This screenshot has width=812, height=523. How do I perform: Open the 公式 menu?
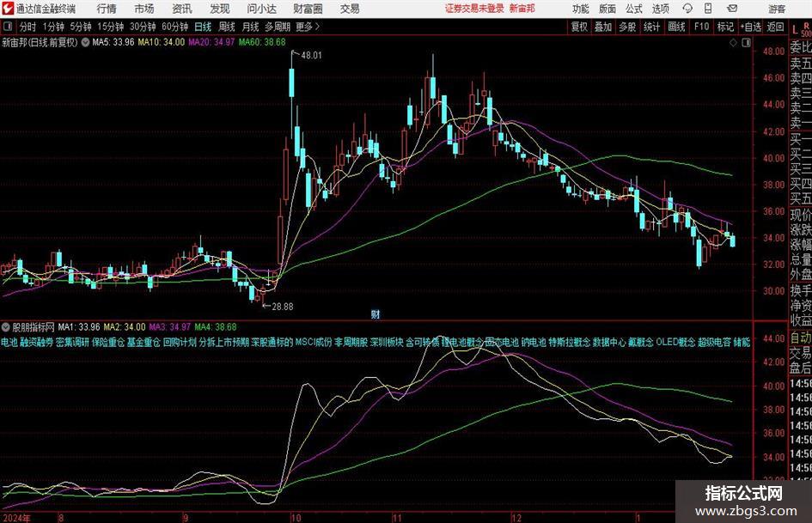[x=634, y=9]
